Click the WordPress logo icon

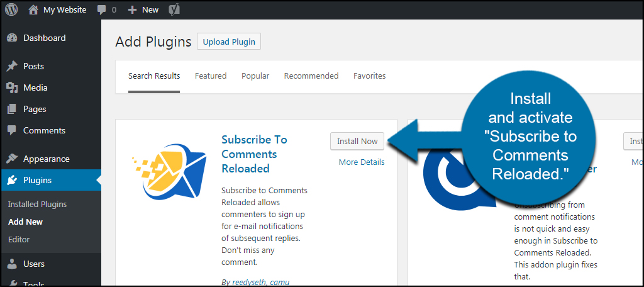tap(11, 10)
